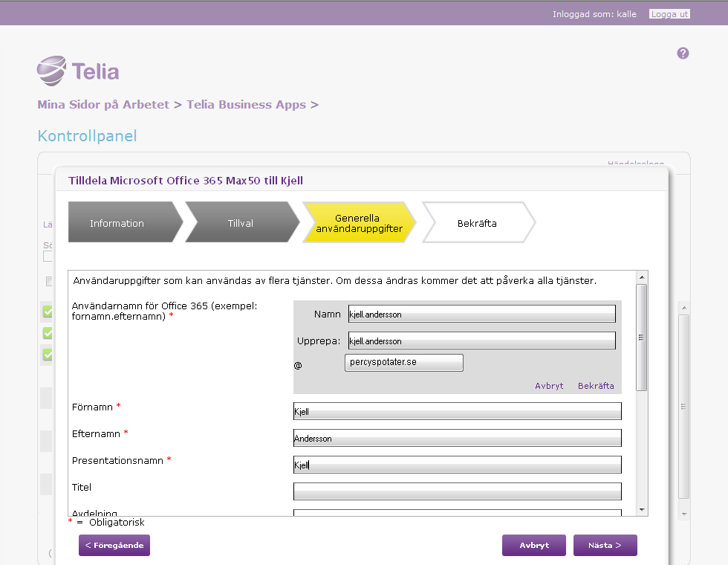The height and width of the screenshot is (565, 728).
Task: Click the Förnamn input field
Action: pos(458,411)
